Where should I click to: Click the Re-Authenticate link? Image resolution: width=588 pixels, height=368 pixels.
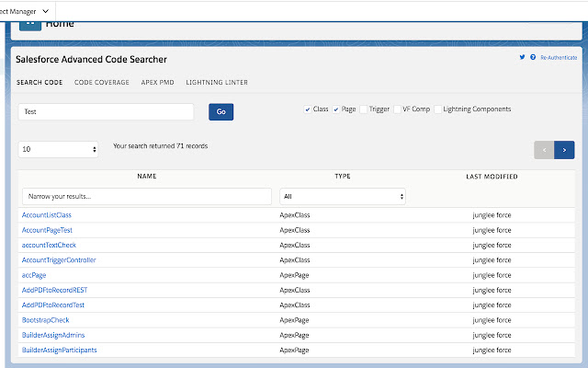[x=558, y=57]
